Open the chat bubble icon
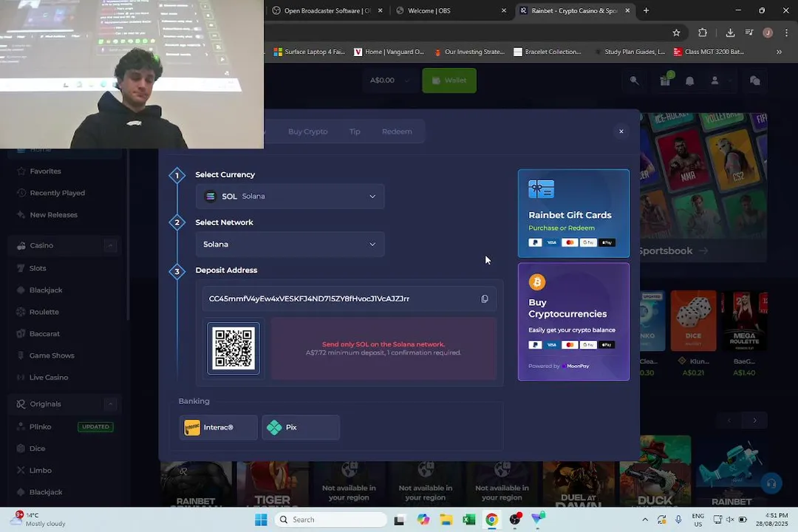This screenshot has width=798, height=532. (755, 81)
